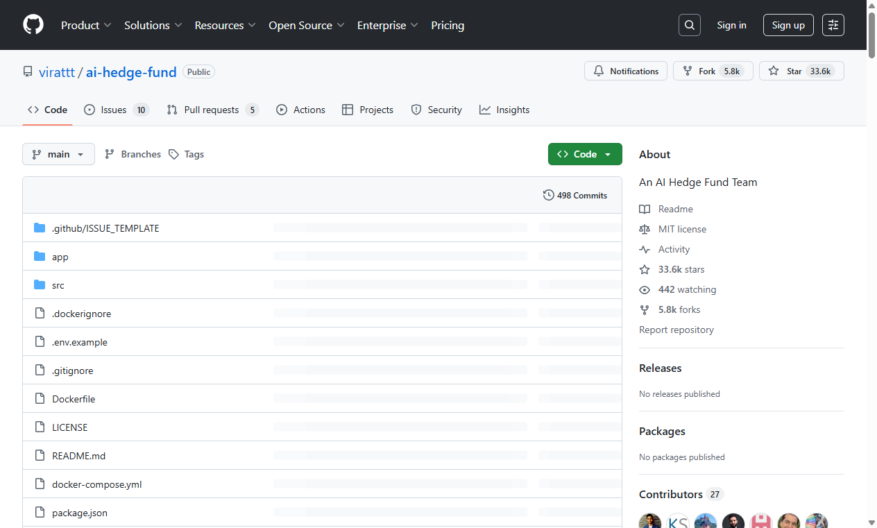Click the Notifications bell button
Image resolution: width=877 pixels, height=528 pixels.
[626, 71]
